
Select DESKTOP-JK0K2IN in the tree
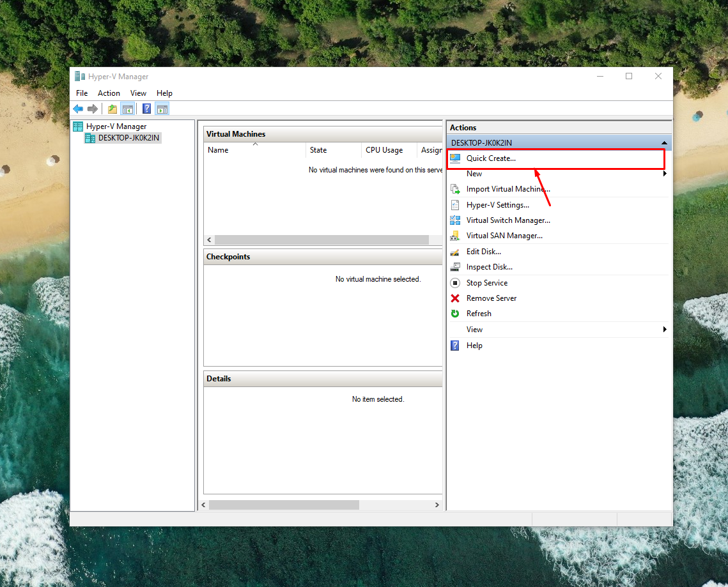(128, 138)
